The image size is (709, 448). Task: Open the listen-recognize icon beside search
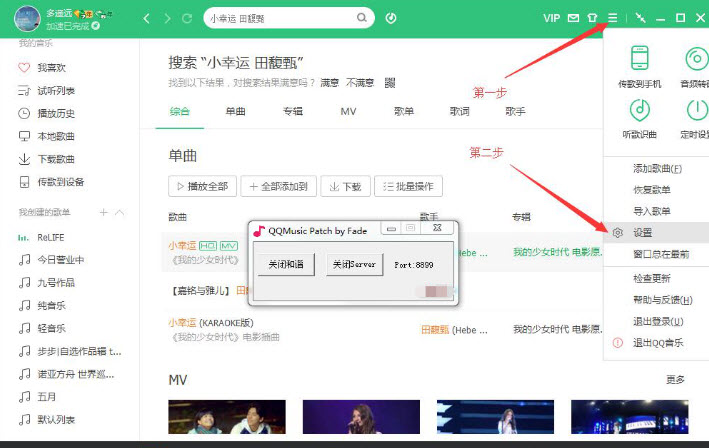(x=391, y=18)
